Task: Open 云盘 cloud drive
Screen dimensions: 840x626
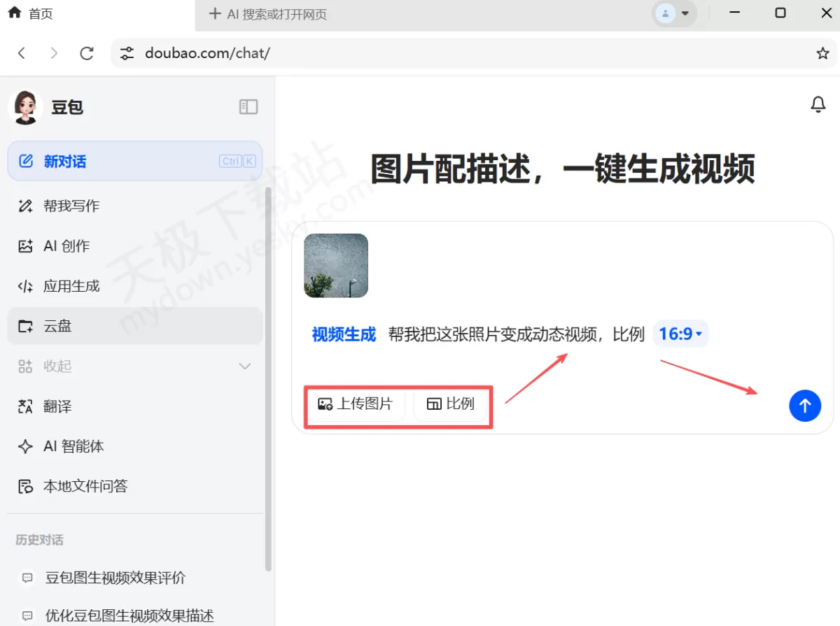Action: coord(135,326)
